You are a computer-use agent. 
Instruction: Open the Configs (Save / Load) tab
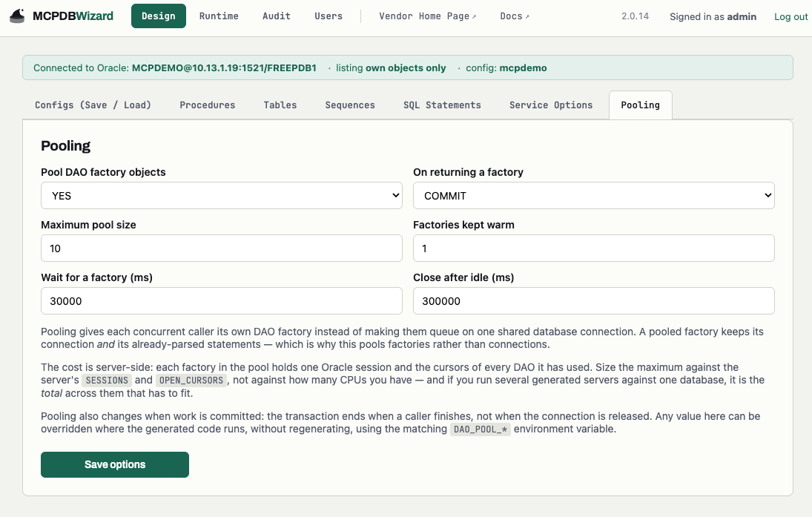coord(93,105)
